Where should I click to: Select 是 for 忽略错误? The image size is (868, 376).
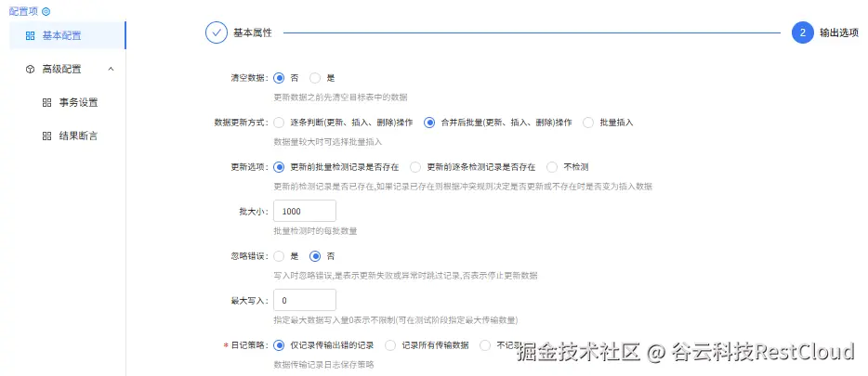(x=279, y=256)
